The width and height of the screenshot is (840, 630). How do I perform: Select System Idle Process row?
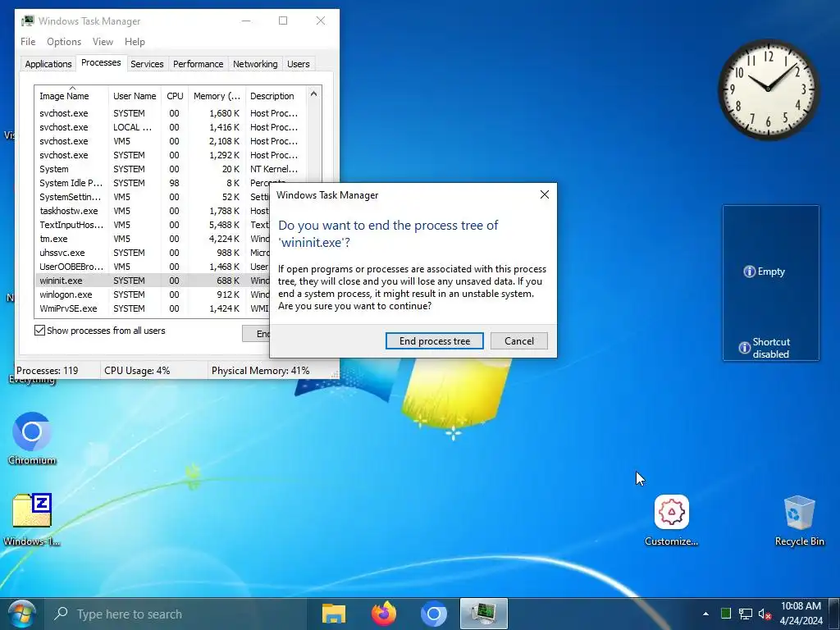coord(171,183)
